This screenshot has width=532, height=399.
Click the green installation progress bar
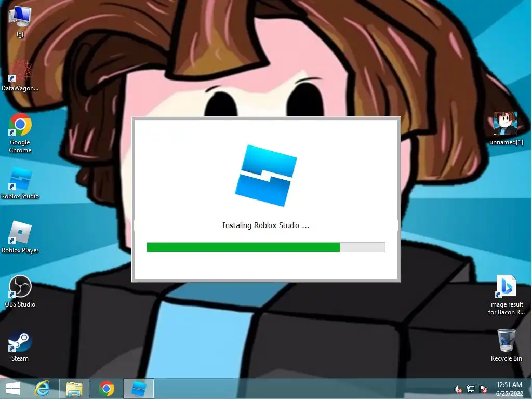click(x=266, y=247)
